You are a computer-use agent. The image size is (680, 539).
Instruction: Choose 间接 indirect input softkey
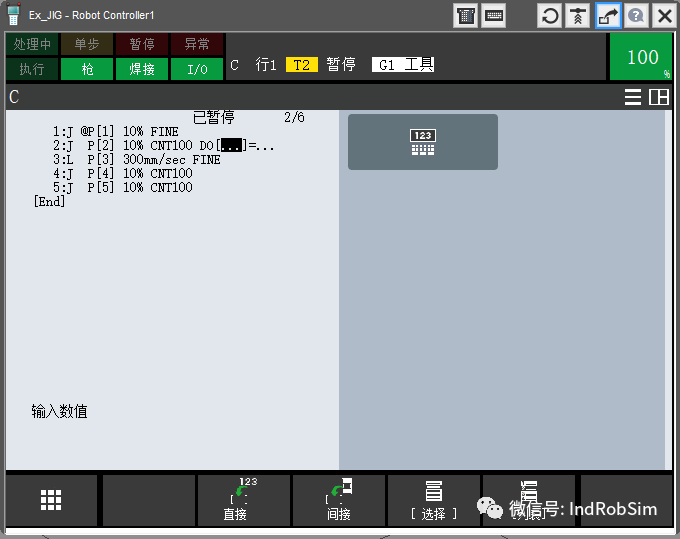[339, 500]
